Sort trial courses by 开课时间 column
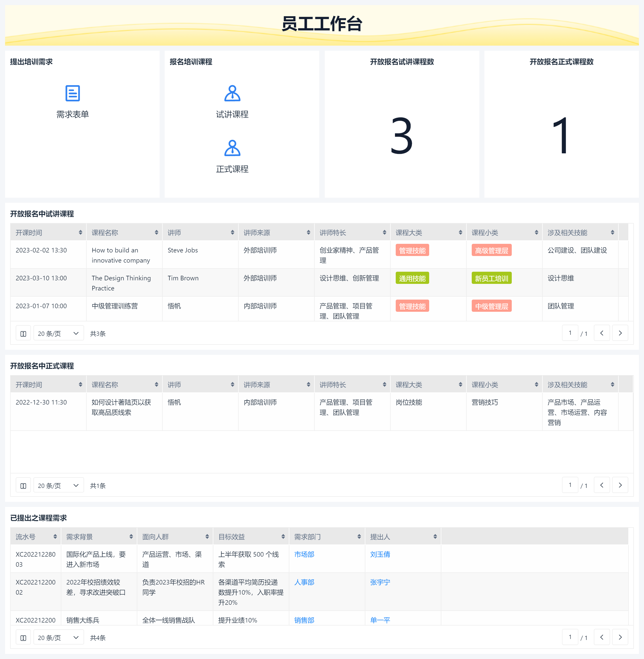Screen dimensions: 644x659 click(x=80, y=232)
